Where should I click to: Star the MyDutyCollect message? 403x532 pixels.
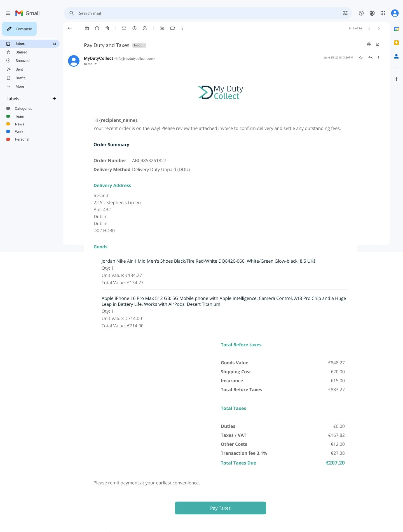click(x=361, y=58)
